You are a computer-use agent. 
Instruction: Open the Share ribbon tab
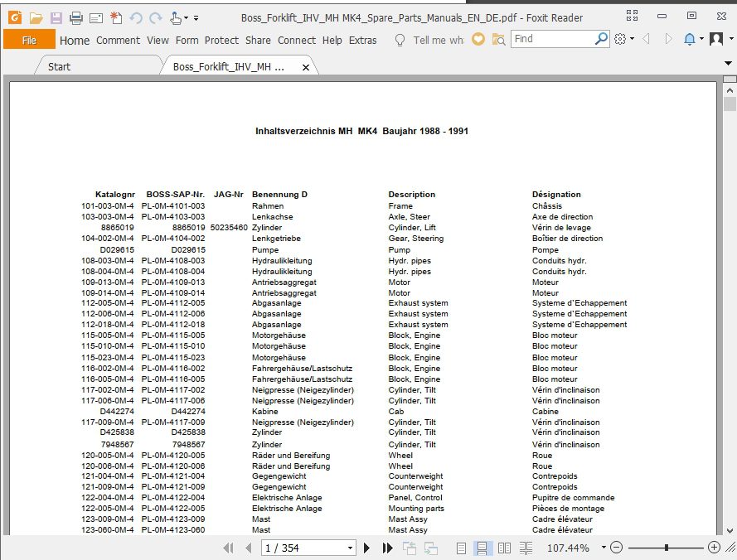258,41
